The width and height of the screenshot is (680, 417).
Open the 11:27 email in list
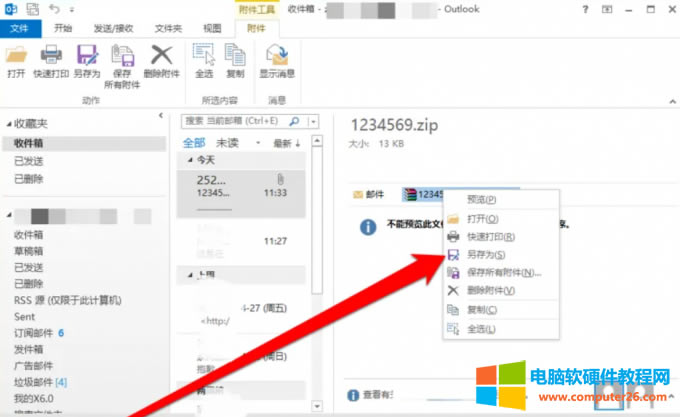tap(241, 241)
